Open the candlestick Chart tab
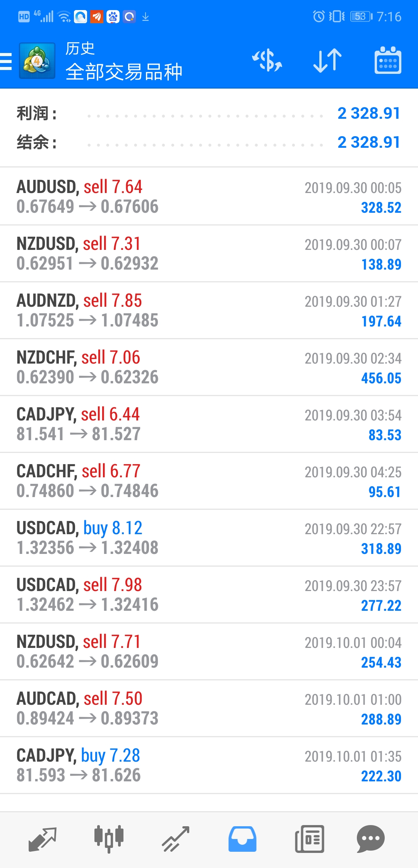 coord(109,839)
